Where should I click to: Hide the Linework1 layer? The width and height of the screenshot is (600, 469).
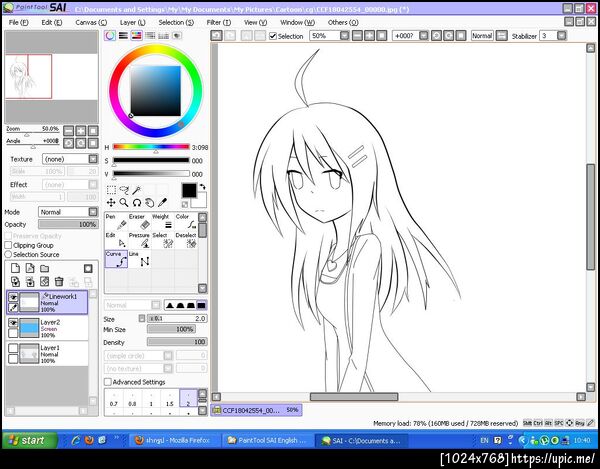click(13, 297)
